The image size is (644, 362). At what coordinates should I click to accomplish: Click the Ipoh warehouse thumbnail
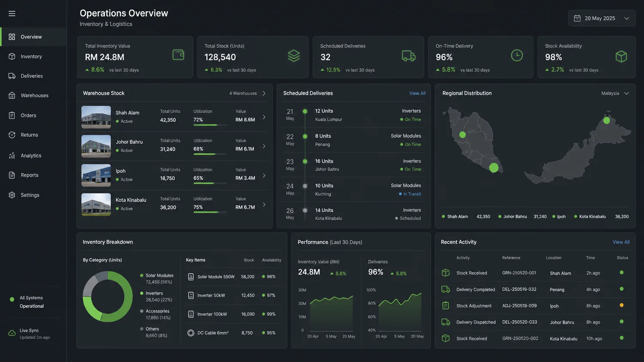coord(96,175)
